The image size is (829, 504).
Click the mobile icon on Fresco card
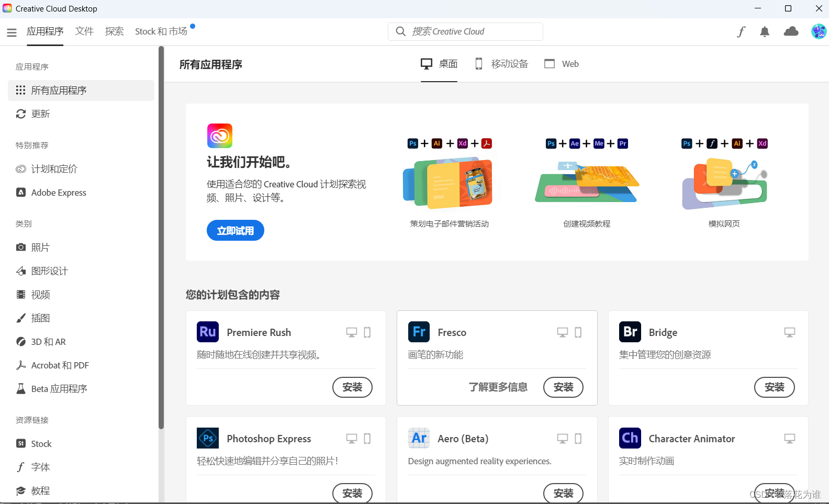click(578, 332)
